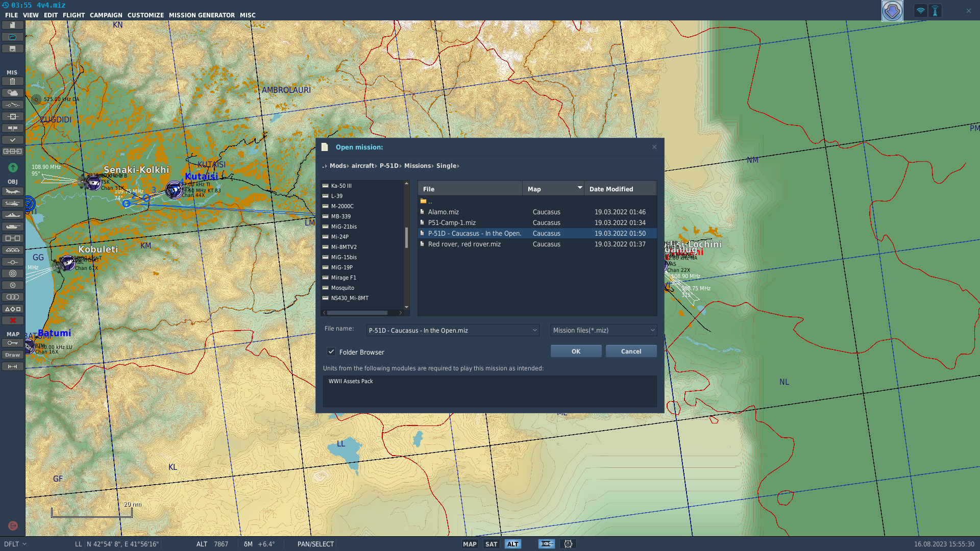Toggle the Folder Browser checkbox
Viewport: 980px width, 551px height.
pos(331,352)
